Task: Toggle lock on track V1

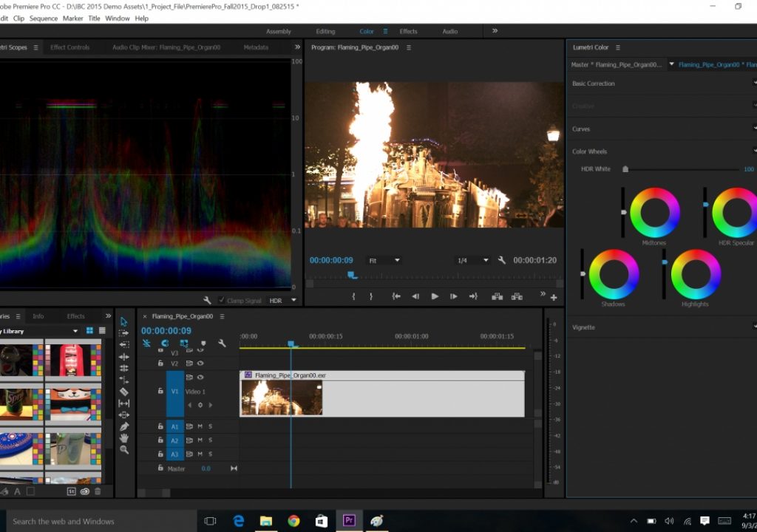Action: (x=160, y=391)
